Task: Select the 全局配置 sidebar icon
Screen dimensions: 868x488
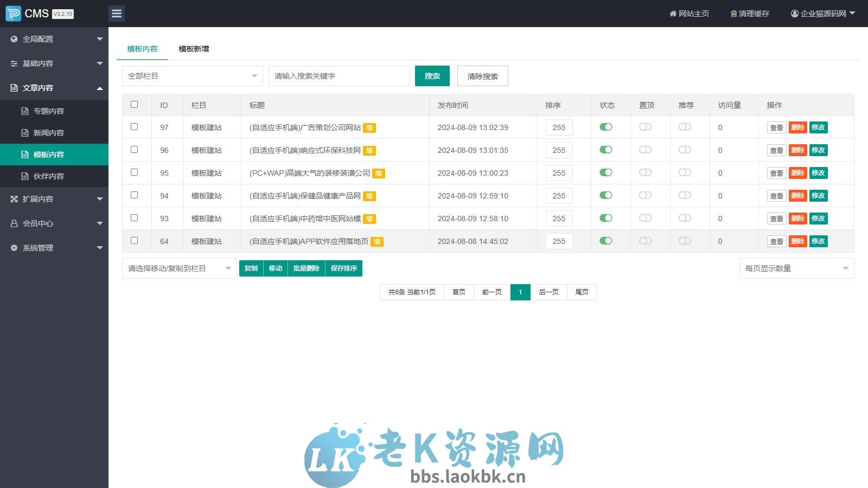Action: tap(14, 39)
